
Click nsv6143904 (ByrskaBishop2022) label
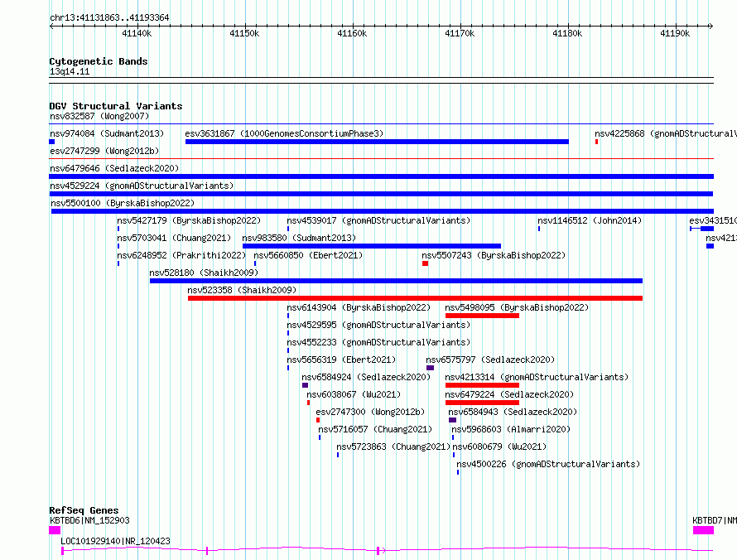click(x=359, y=307)
